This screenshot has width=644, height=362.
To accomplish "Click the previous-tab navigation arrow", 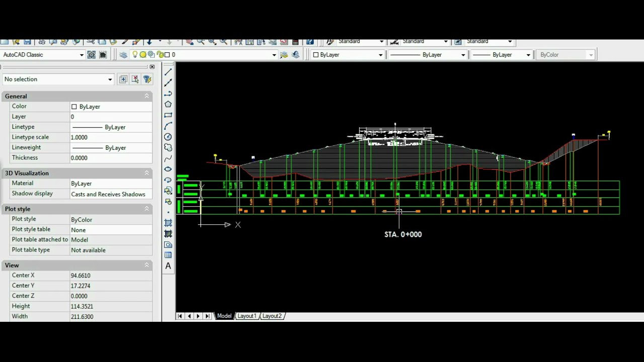I will tap(189, 316).
